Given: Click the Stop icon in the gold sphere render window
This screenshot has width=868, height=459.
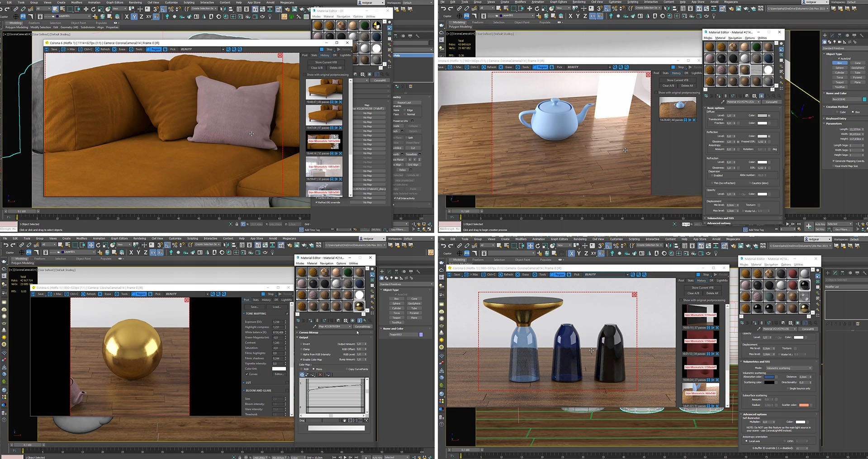Looking at the screenshot, I should (264, 294).
